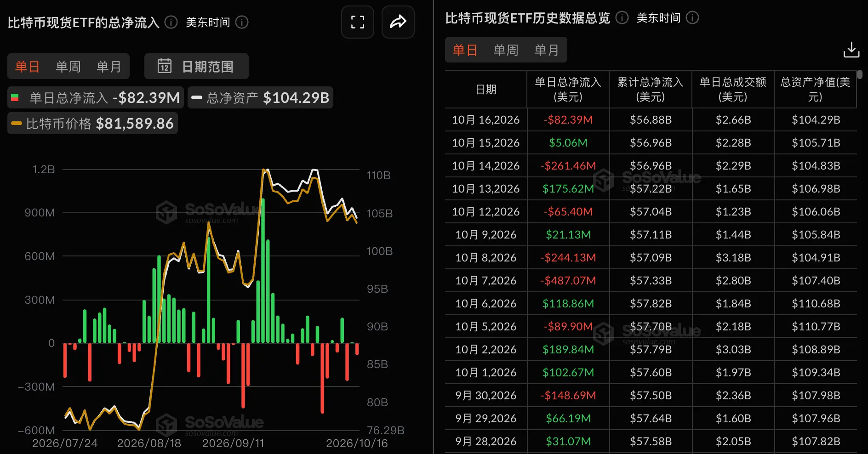Open the 日期范围 date range picker
This screenshot has height=454, width=868.
point(196,66)
